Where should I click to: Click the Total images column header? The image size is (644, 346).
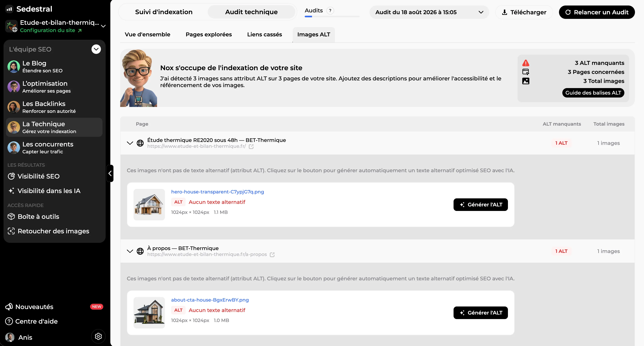click(609, 124)
